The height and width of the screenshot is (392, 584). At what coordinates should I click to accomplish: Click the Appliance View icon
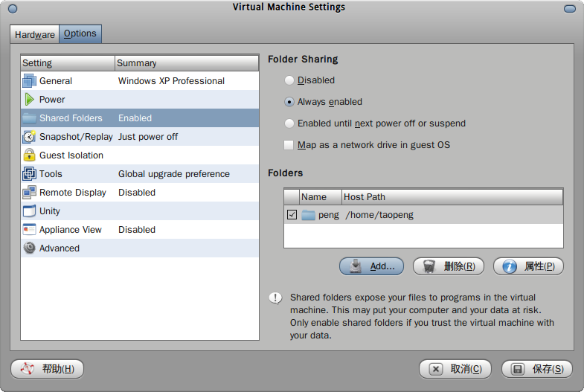(29, 230)
